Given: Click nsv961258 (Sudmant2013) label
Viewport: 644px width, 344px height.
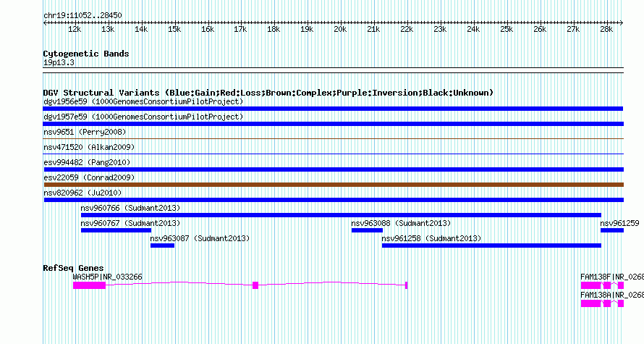Looking at the screenshot, I should [x=432, y=238].
